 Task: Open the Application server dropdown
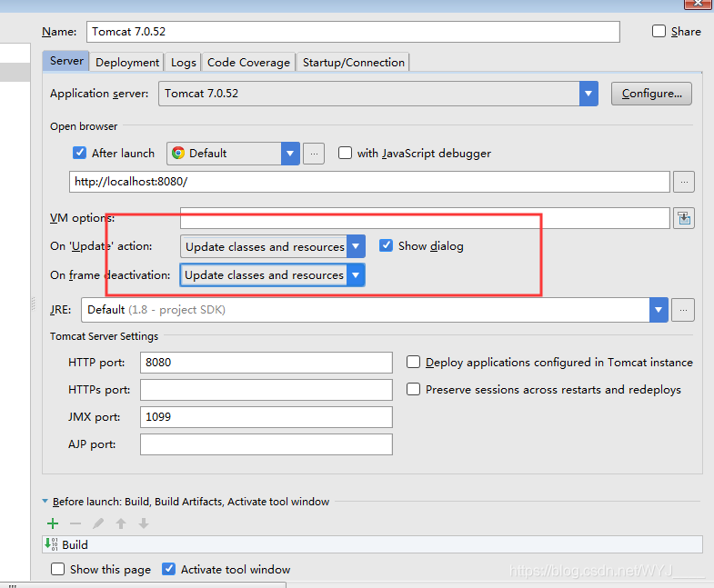(588, 94)
